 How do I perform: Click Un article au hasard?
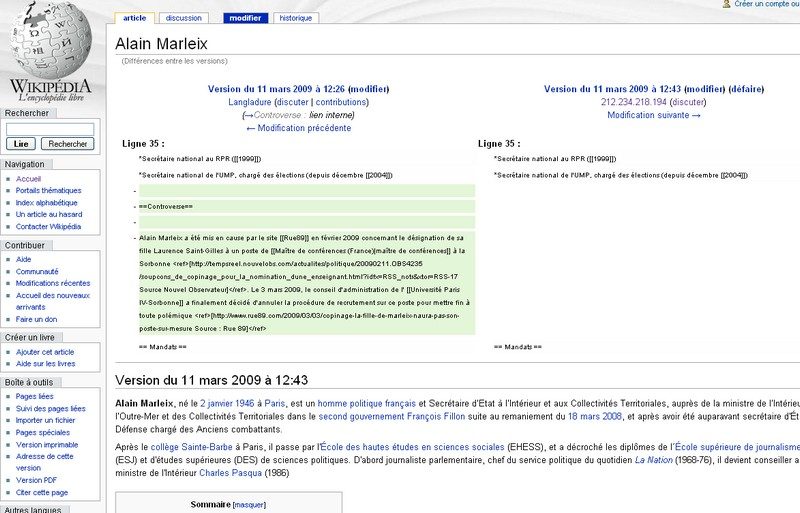point(49,214)
